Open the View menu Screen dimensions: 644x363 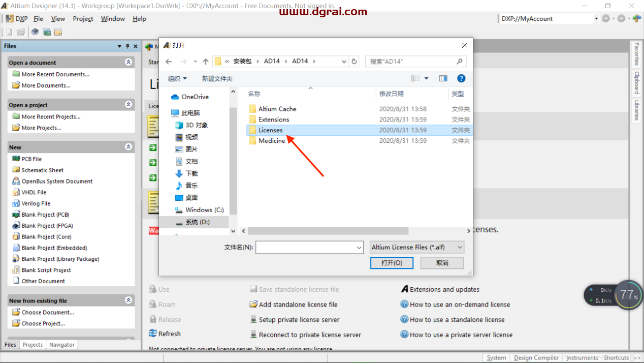(58, 19)
